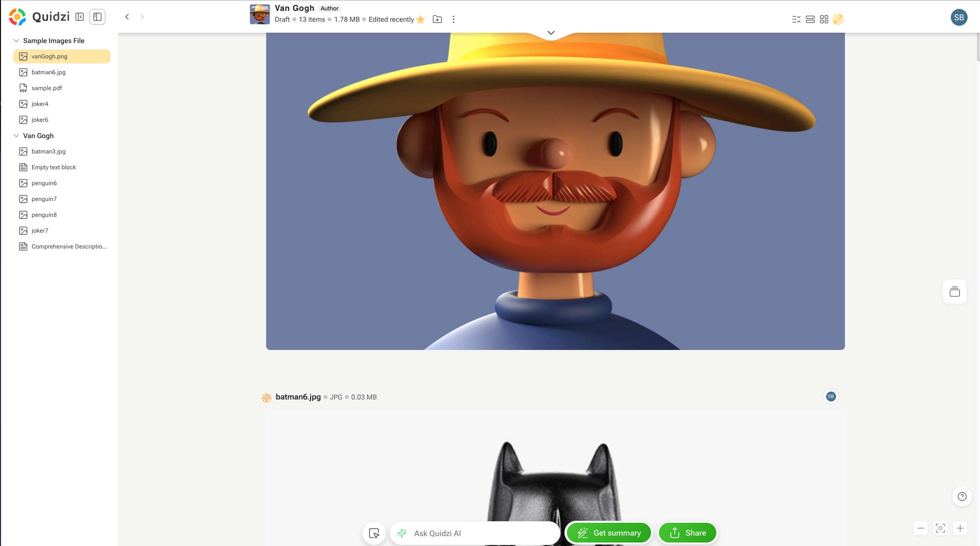
Task: Zoom in with the plus button
Action: [x=960, y=528]
